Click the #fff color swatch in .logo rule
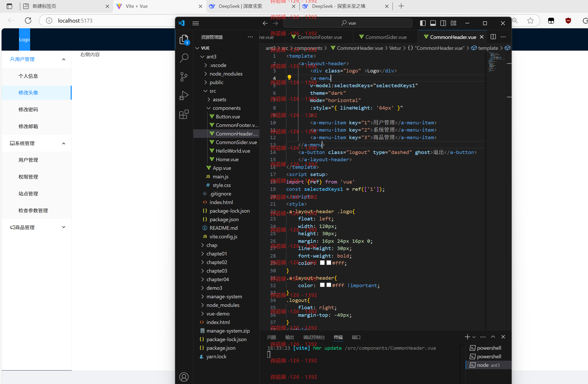 click(329, 263)
